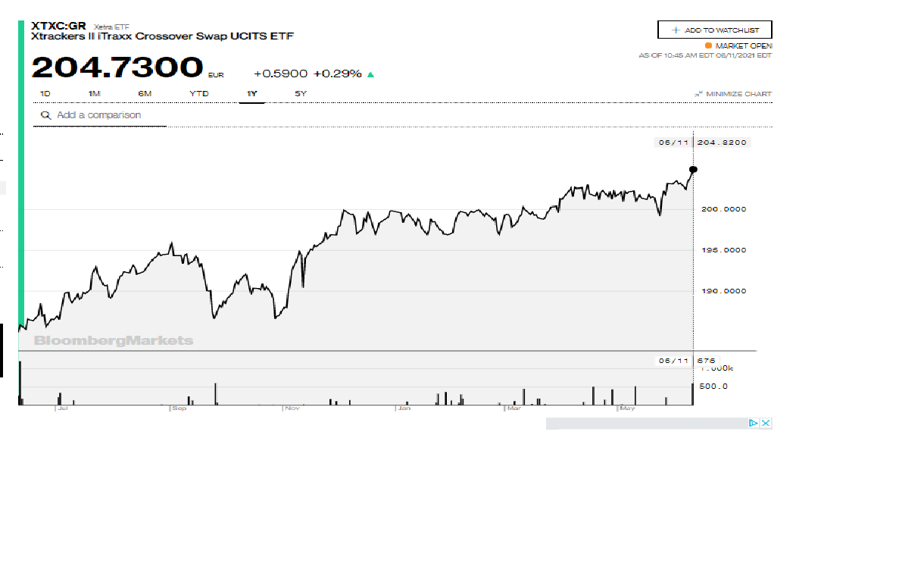924x576 pixels.
Task: Click the XTXC:GR ticker heading
Action: click(59, 25)
